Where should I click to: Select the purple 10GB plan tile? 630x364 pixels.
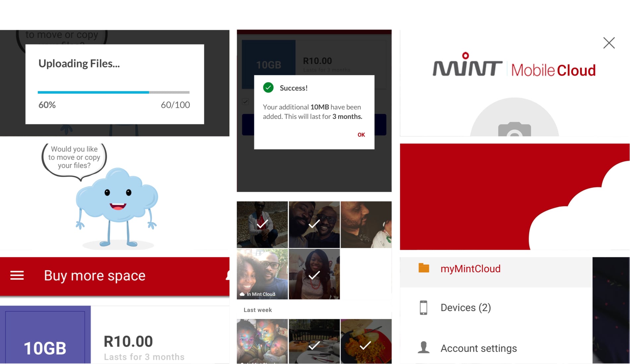(45, 335)
